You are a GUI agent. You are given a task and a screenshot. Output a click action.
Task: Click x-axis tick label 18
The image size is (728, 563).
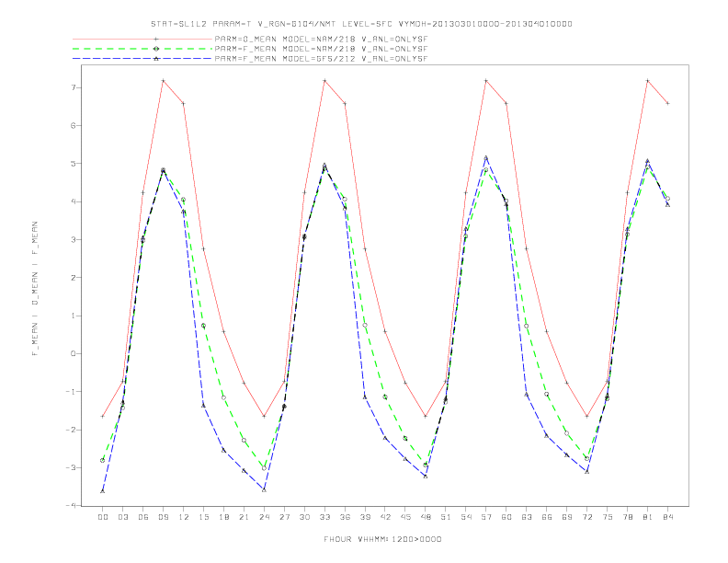pos(223,517)
